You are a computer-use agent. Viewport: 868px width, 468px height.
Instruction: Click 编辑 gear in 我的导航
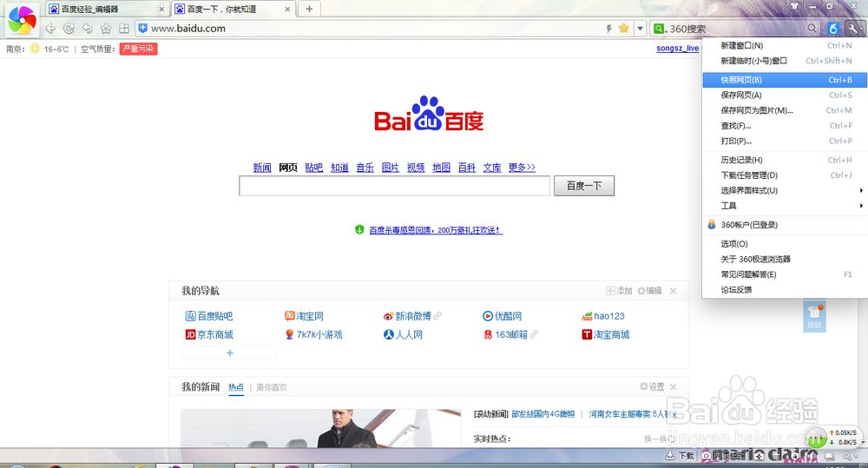tap(649, 291)
